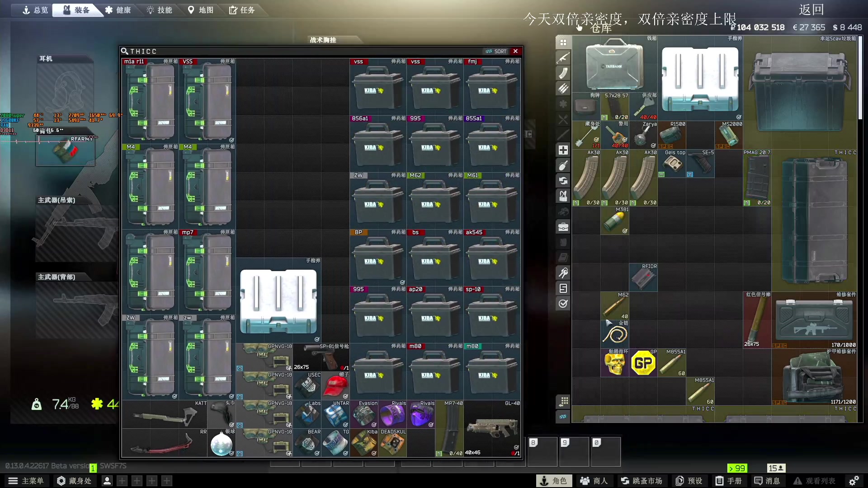Switch to 健康 health tab

(118, 10)
